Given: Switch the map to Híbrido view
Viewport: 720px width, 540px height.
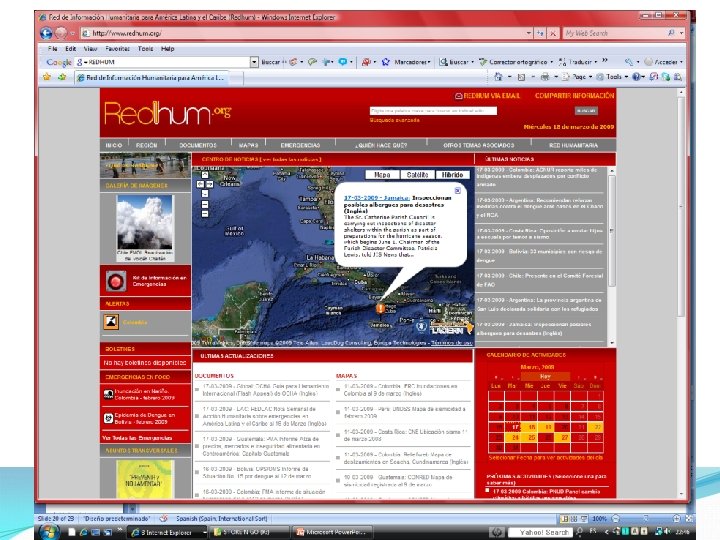Looking at the screenshot, I should click(452, 175).
